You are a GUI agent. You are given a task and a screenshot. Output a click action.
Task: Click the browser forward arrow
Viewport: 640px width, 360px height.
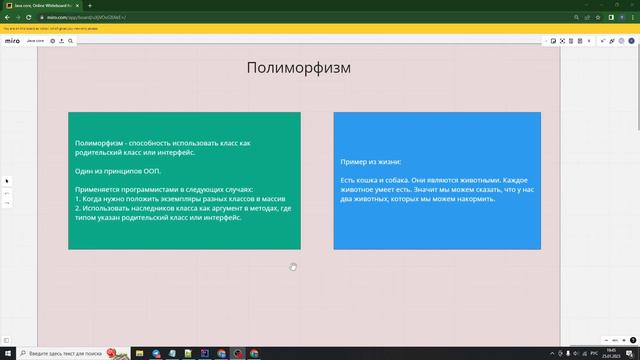(18, 18)
